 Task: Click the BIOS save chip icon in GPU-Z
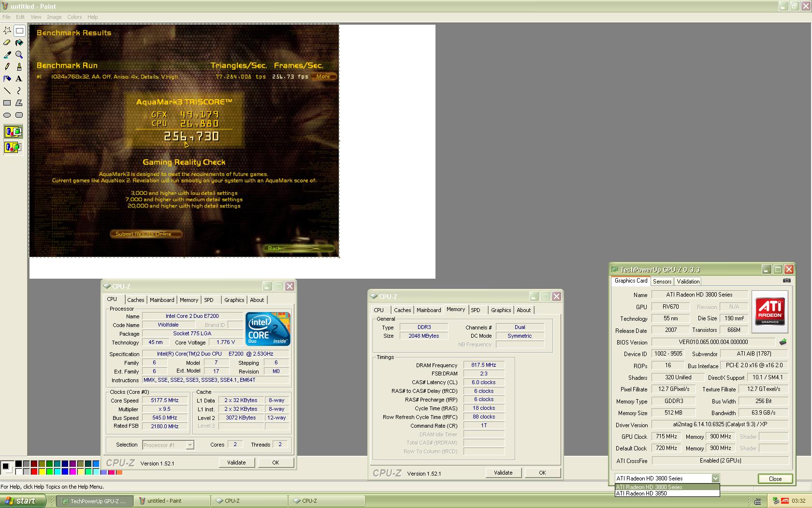pos(783,342)
